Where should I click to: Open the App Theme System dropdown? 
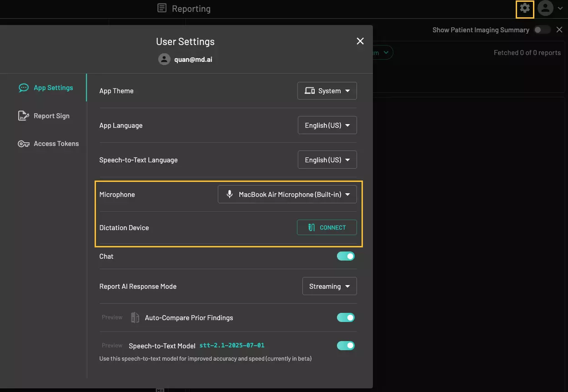[x=327, y=91]
